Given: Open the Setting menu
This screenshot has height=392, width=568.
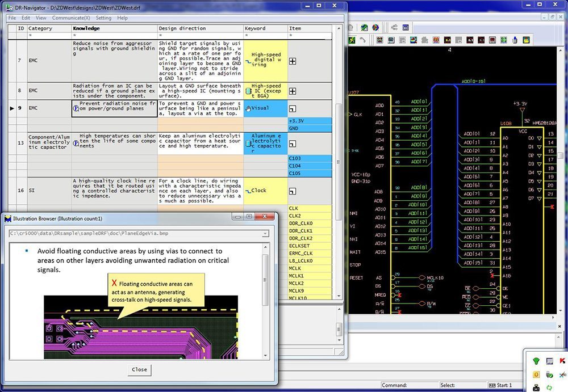Looking at the screenshot, I should pos(103,18).
